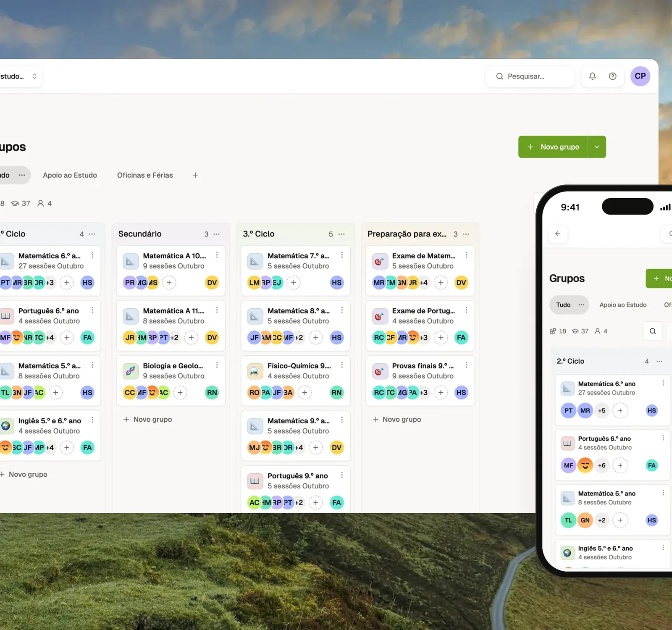
Task: Click the Físico-Química 9 group icon
Action: [x=255, y=371]
